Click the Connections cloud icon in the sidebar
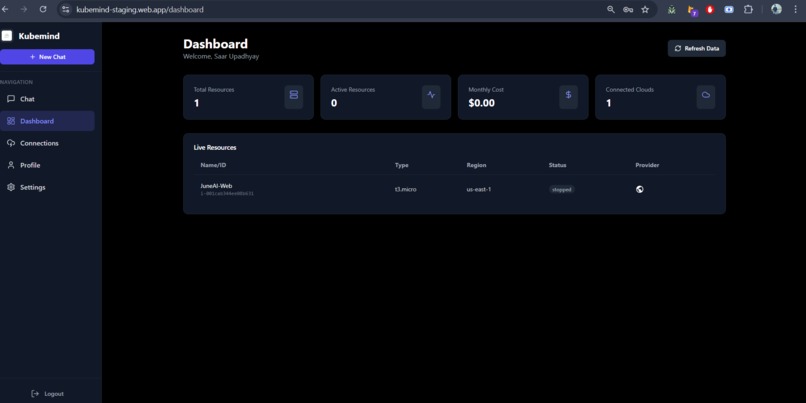This screenshot has width=806, height=403. [x=11, y=143]
